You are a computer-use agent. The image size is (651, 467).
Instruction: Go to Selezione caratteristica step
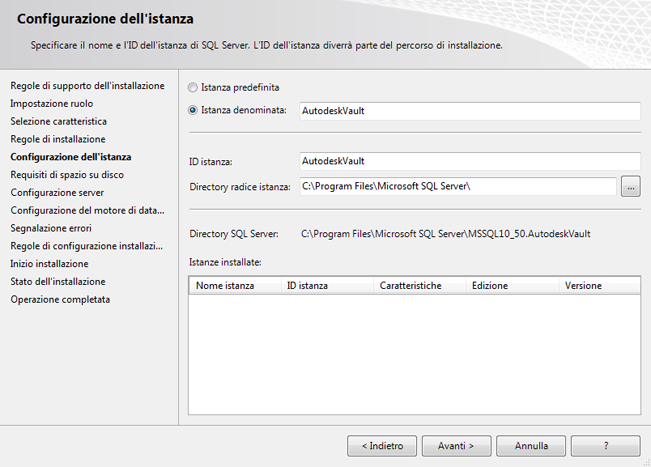(x=58, y=121)
